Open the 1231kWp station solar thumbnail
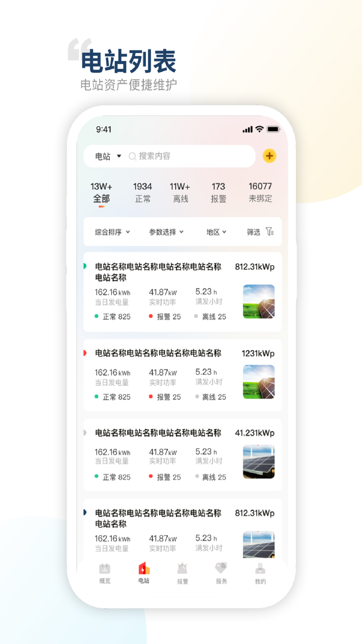The height and width of the screenshot is (644, 362). (x=258, y=382)
